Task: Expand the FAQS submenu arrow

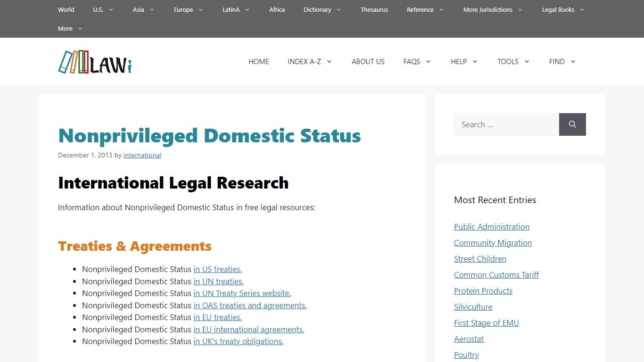Action: click(x=428, y=61)
